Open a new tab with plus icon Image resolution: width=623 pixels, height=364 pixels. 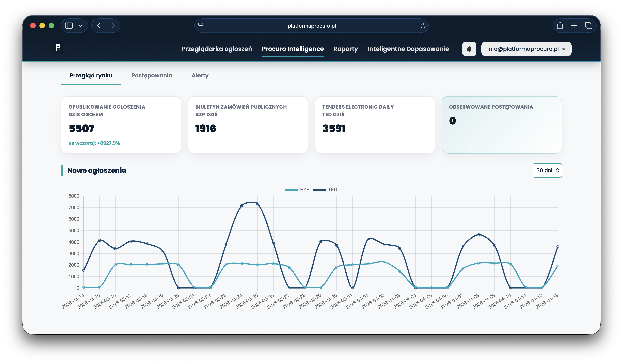[x=574, y=26]
